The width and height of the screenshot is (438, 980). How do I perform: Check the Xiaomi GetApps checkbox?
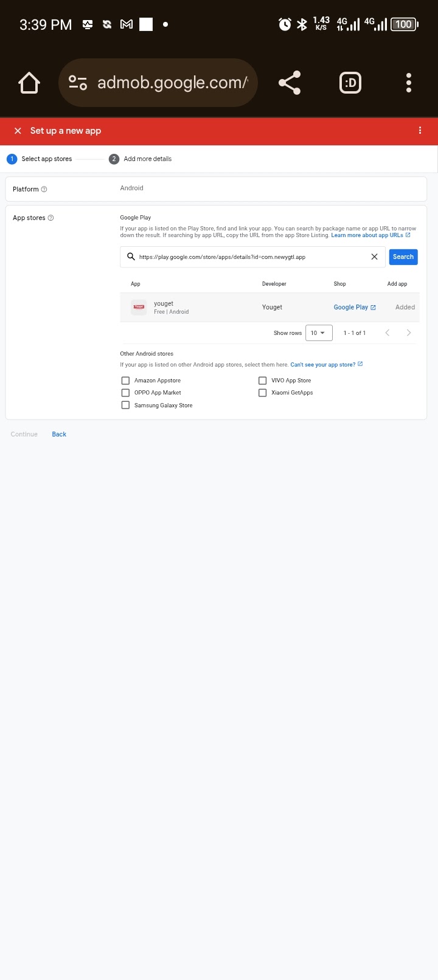(263, 393)
